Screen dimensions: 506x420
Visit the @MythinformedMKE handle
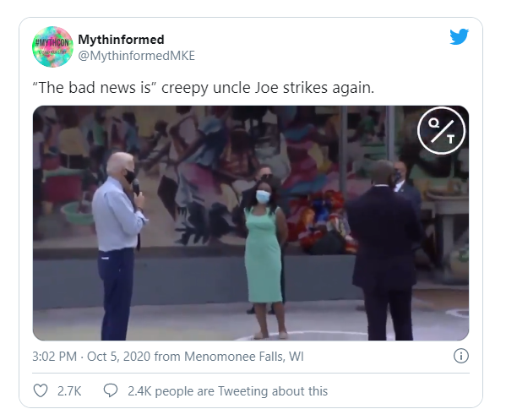pos(137,56)
